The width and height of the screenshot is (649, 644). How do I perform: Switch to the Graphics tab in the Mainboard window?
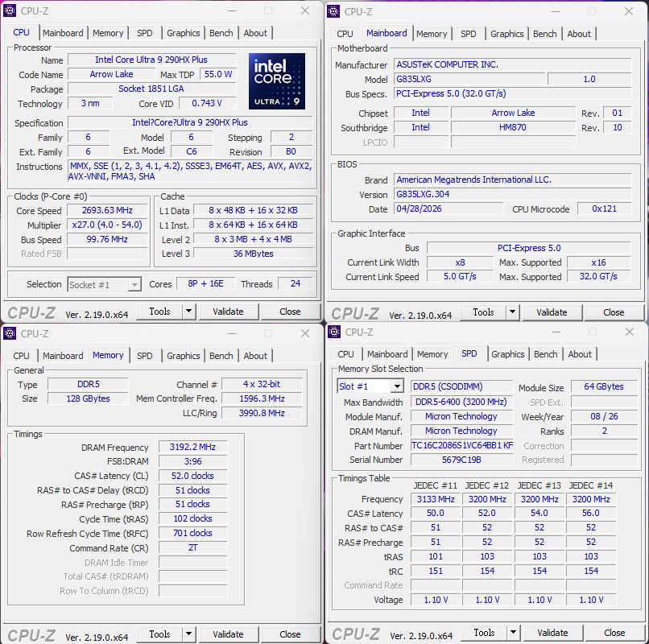point(507,34)
